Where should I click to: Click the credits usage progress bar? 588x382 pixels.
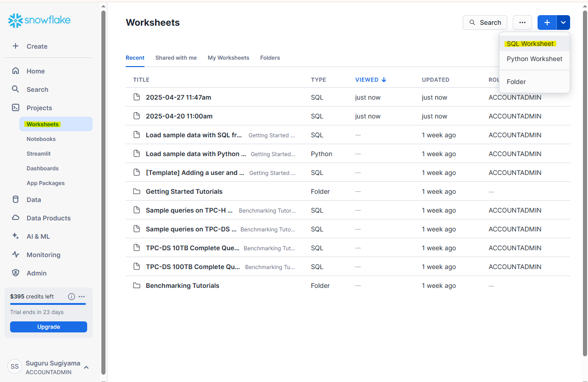pos(48,304)
